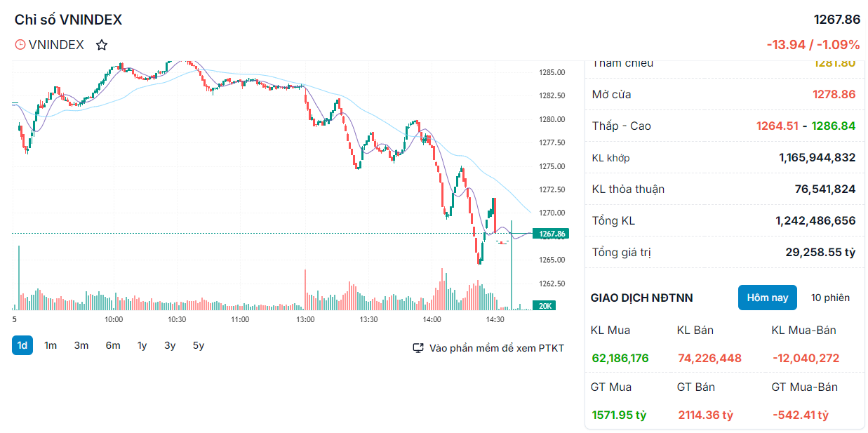Switch to the 1y chart view
The width and height of the screenshot is (868, 433).
(x=142, y=345)
